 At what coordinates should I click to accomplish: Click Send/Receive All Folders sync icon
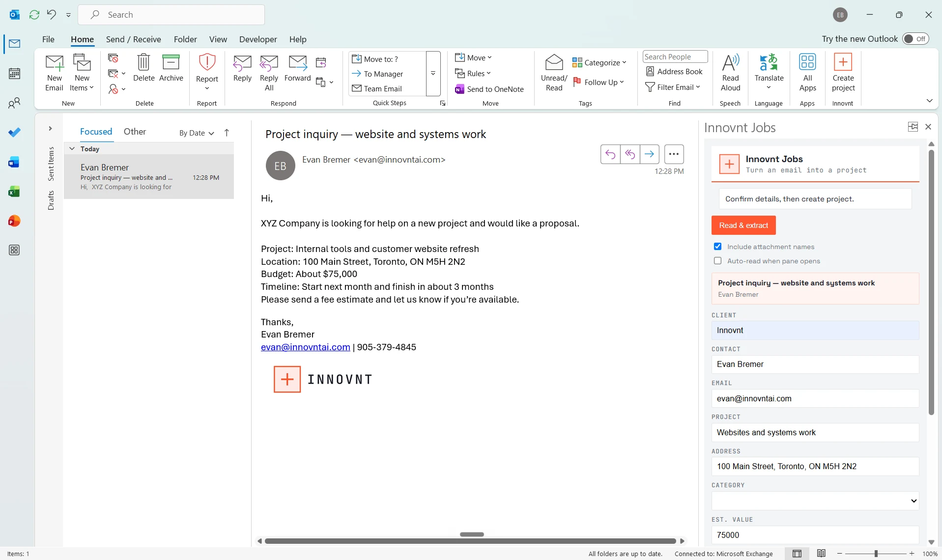coord(34,15)
